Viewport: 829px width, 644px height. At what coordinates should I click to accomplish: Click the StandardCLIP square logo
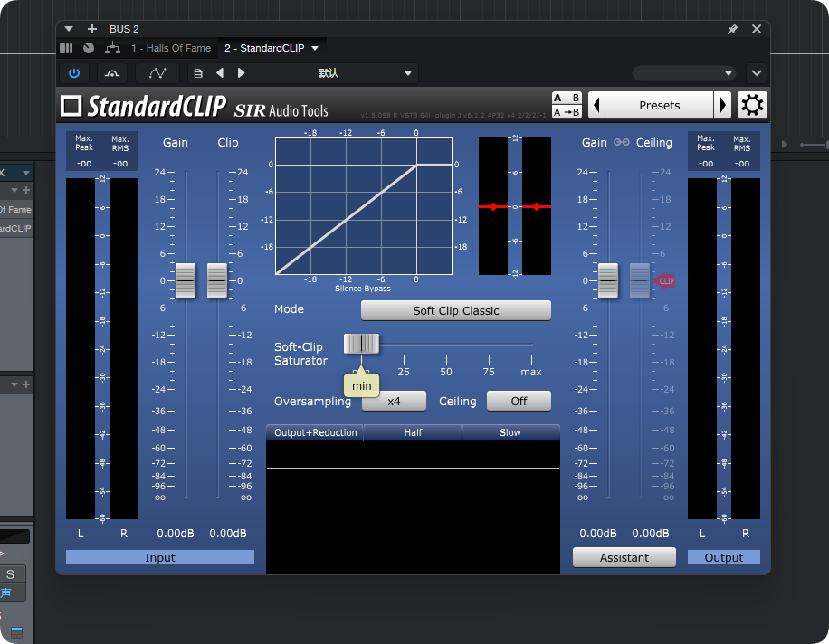click(x=71, y=106)
